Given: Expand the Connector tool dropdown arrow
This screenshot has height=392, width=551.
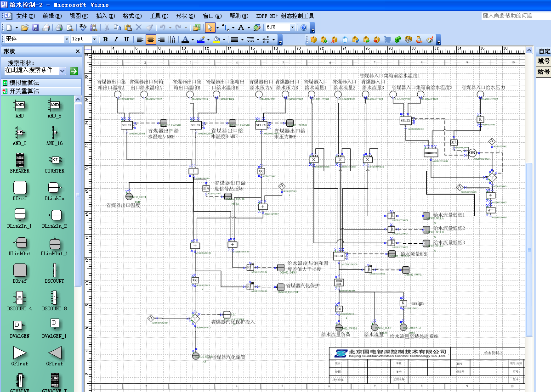Looking at the screenshot, I should click(x=233, y=28).
